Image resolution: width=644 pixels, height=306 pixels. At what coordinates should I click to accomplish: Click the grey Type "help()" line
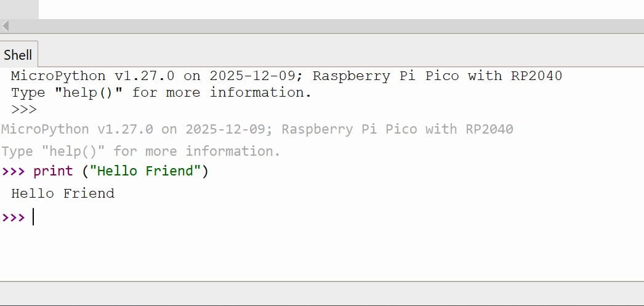click(140, 151)
